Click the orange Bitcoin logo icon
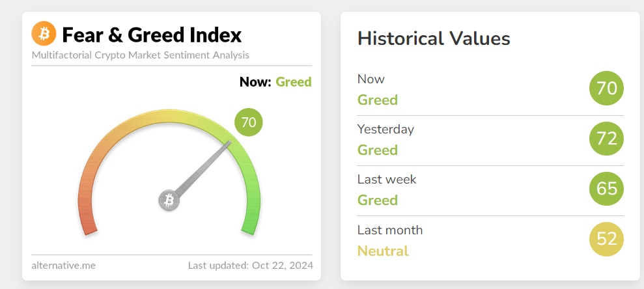 coord(44,34)
